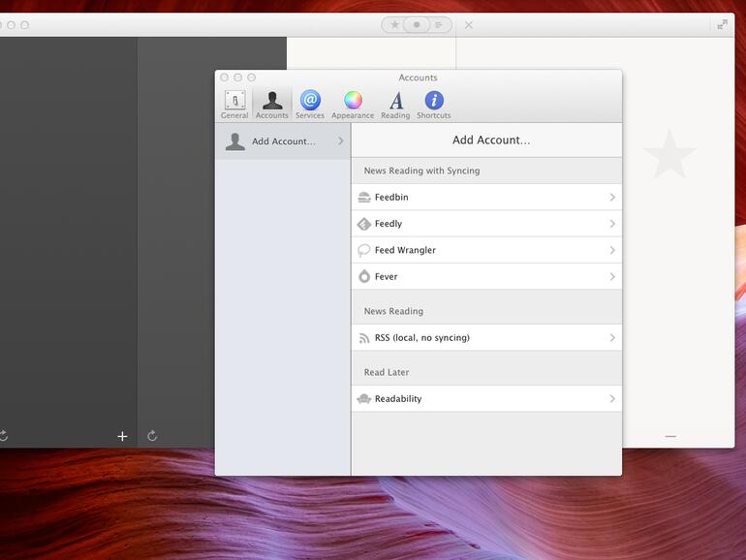Switch to the Accounts tab

271,104
